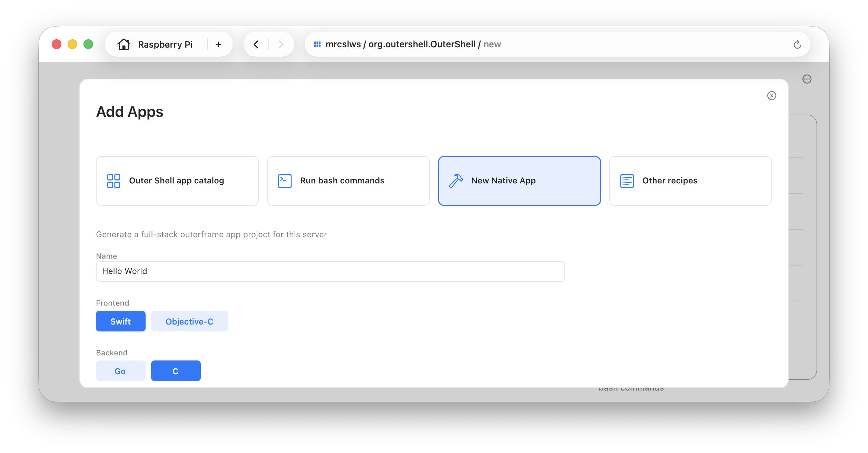Choose Swift as the frontend

(x=121, y=321)
